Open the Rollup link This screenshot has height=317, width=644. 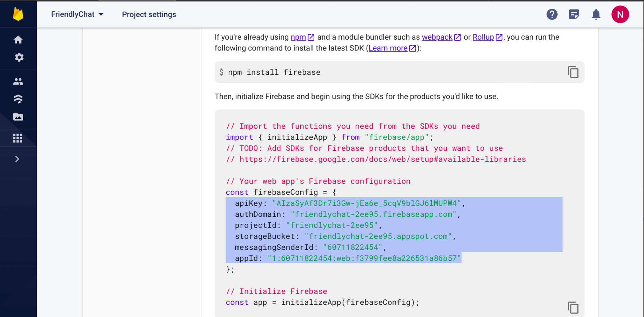click(483, 37)
